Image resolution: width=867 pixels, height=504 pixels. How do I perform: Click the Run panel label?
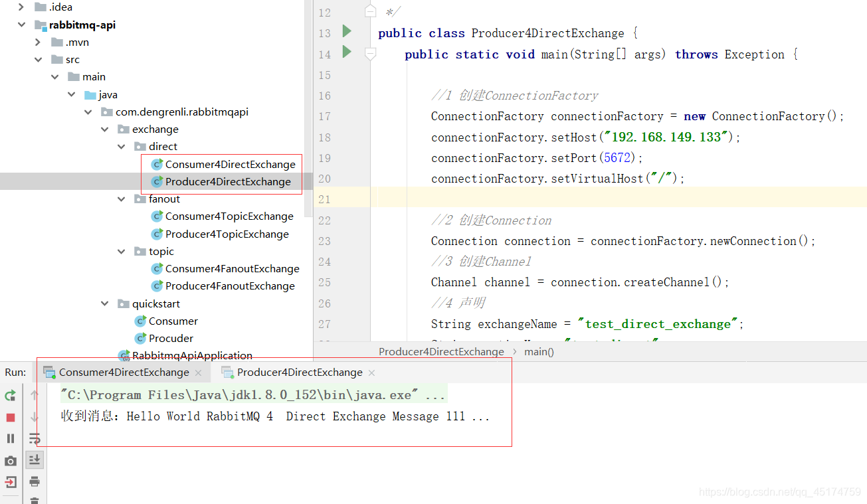click(x=15, y=373)
